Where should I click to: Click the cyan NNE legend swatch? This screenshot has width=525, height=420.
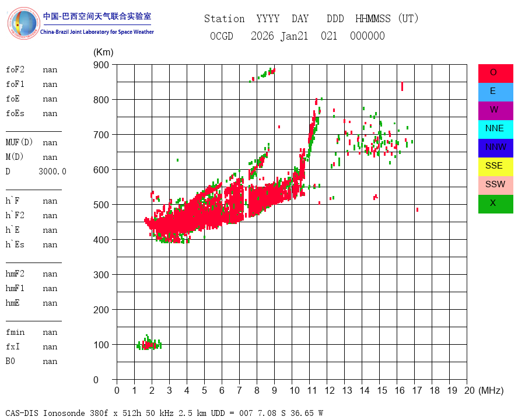pyautogui.click(x=495, y=129)
